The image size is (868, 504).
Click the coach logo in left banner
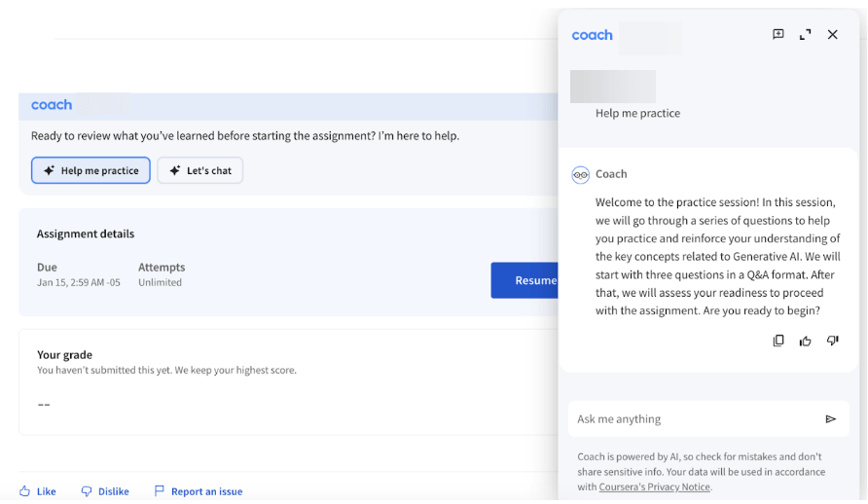point(52,105)
